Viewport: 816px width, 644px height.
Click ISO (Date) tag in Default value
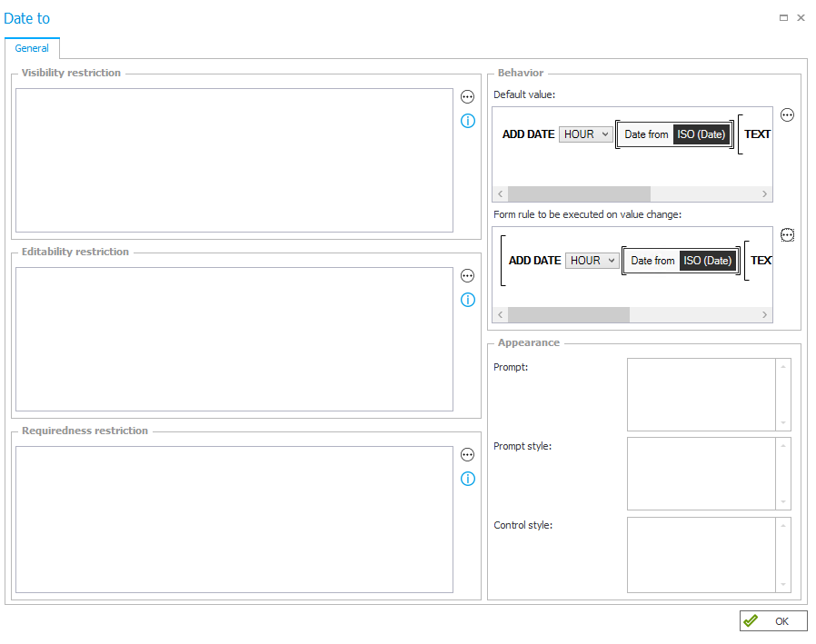coord(702,134)
